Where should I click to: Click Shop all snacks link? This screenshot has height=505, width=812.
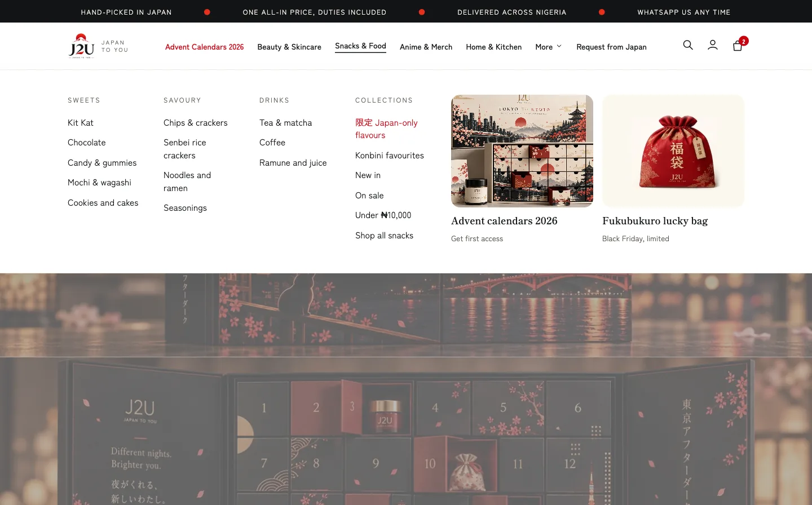pyautogui.click(x=384, y=236)
